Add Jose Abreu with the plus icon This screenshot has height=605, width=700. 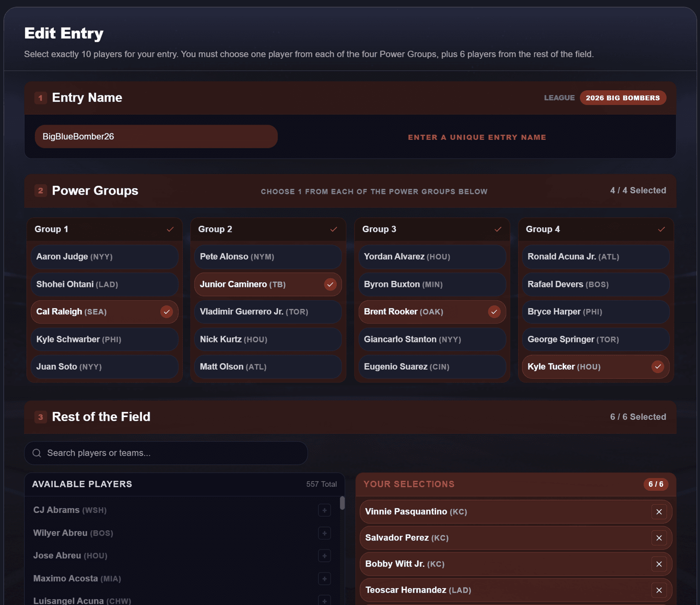coord(324,555)
